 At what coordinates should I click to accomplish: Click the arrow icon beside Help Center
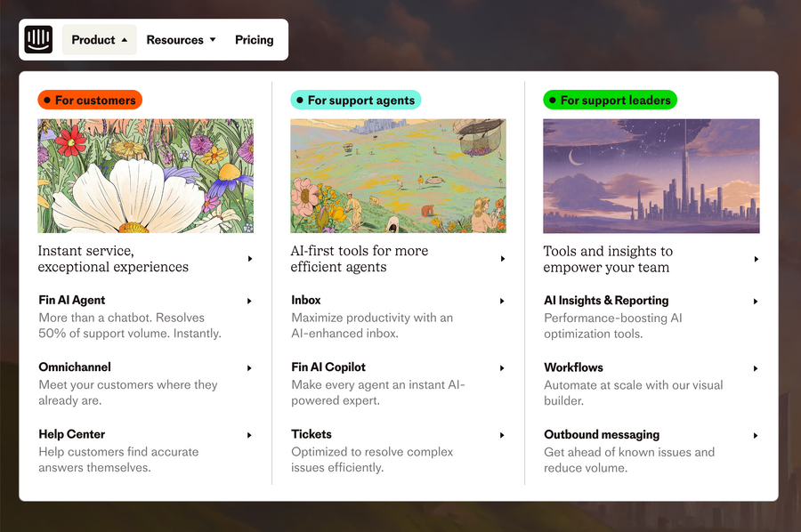pos(249,434)
